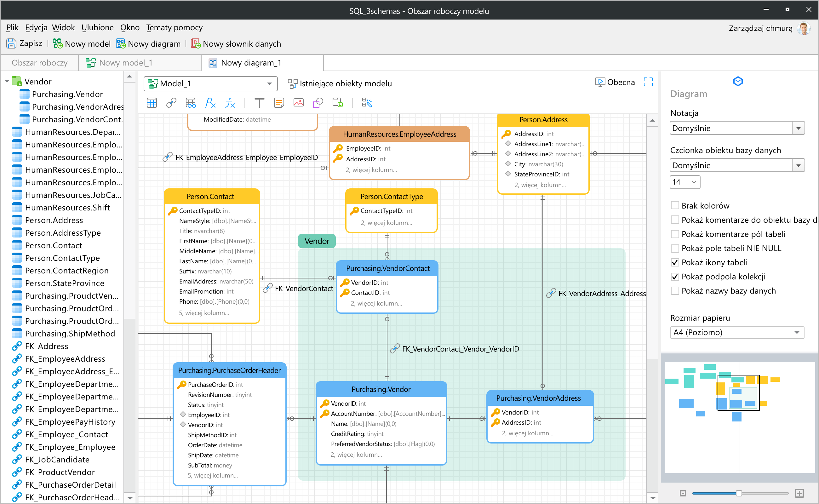The width and height of the screenshot is (819, 504).
Task: Enable the Brak kolorów checkbox
Action: click(x=675, y=205)
